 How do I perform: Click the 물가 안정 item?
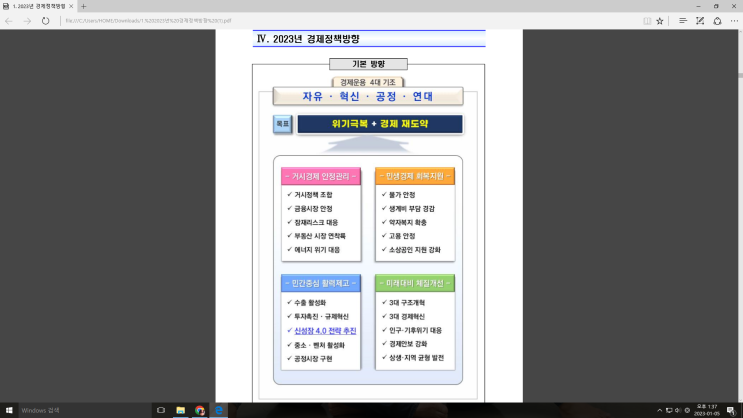click(402, 195)
